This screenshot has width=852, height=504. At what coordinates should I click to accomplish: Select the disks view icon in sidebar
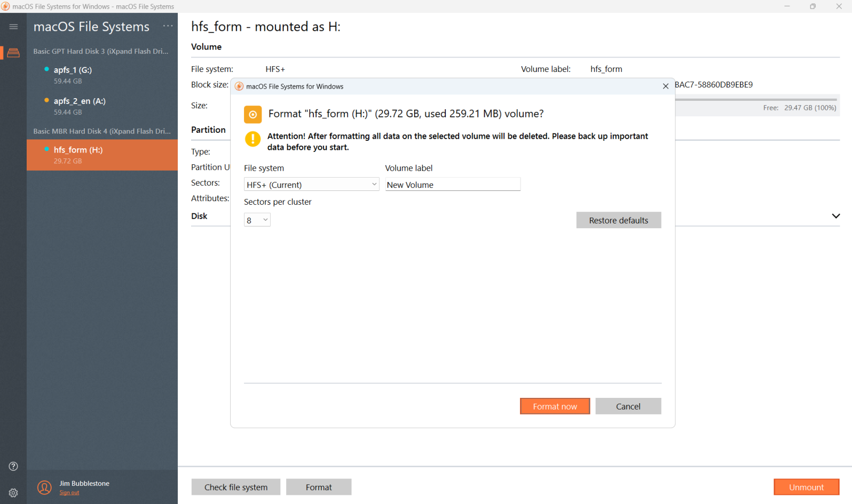point(13,53)
